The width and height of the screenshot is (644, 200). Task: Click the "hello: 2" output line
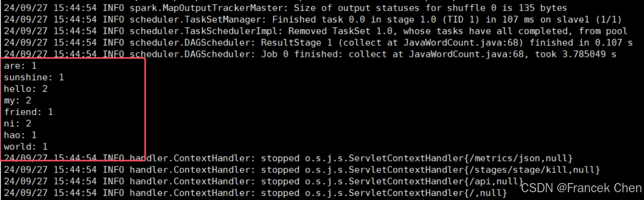(x=26, y=89)
